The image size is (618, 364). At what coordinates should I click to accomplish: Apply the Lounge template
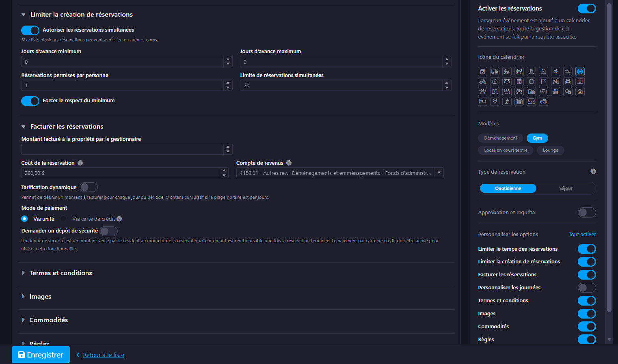tap(551, 150)
